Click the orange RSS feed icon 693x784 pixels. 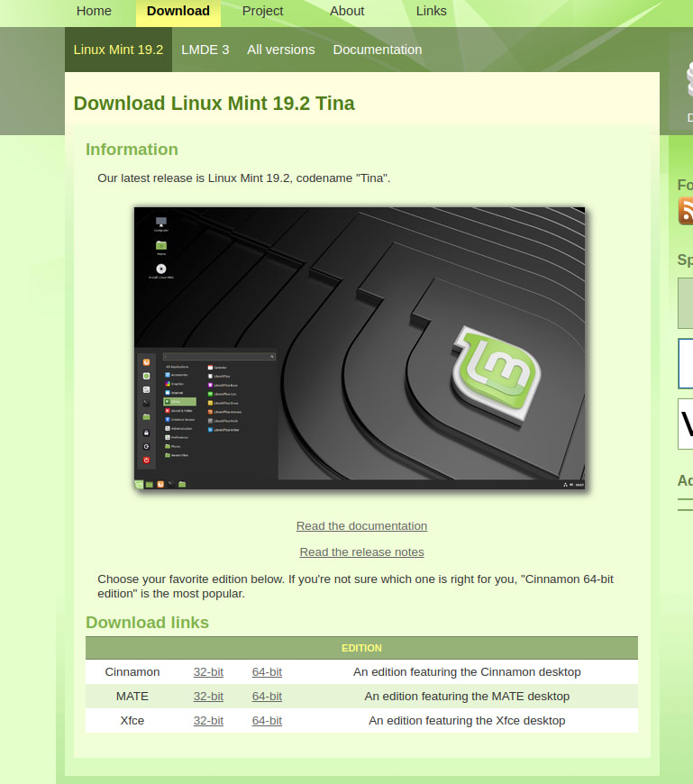click(x=686, y=211)
